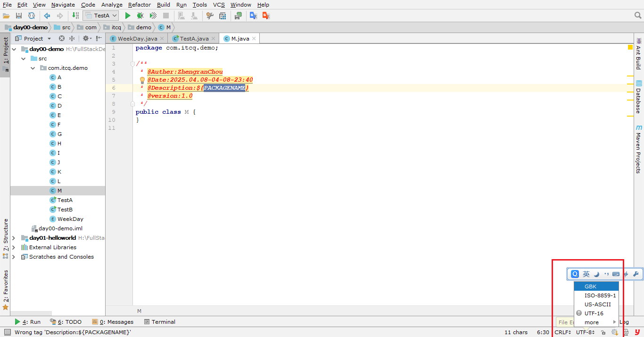Click the Debug bug icon

coord(140,16)
